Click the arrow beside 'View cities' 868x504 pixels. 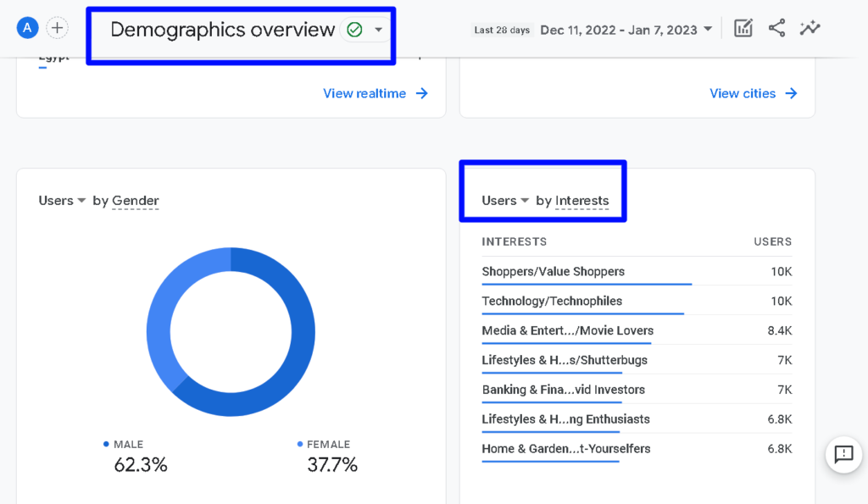791,93
